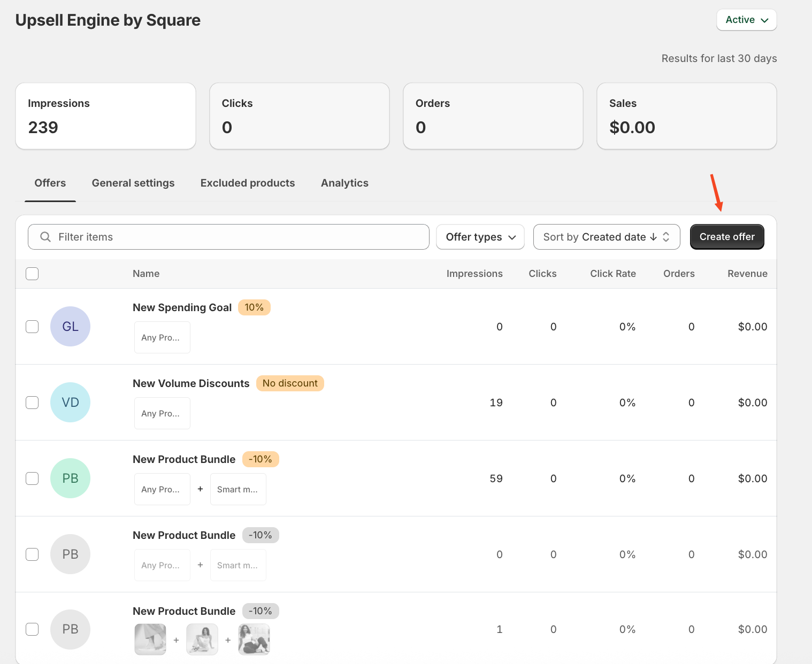Open the Analytics tab

[344, 183]
